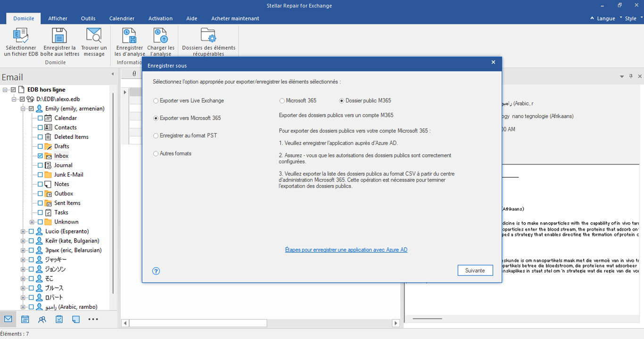Check the Lucio (Esperanto) mailbox checkbox
Viewport: 644px width, 339px height.
[x=31, y=231]
